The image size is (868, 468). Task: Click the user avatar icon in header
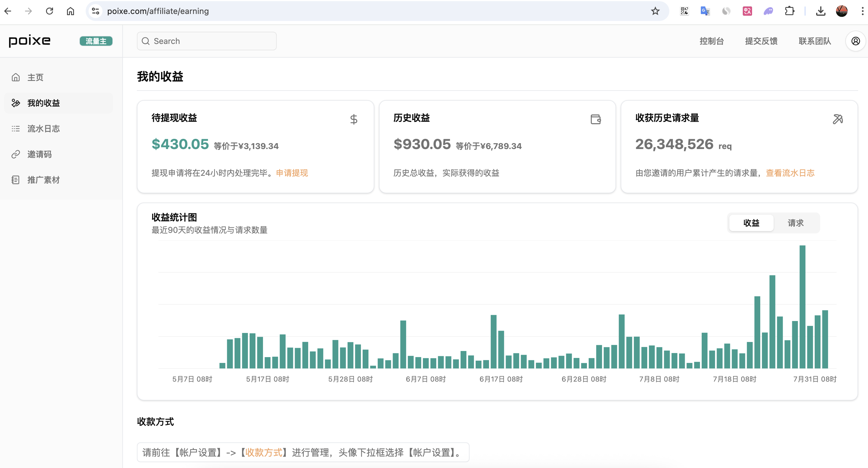855,41
